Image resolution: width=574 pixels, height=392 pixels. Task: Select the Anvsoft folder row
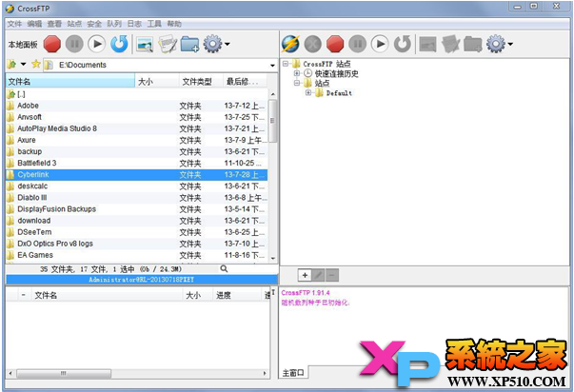tap(136, 117)
